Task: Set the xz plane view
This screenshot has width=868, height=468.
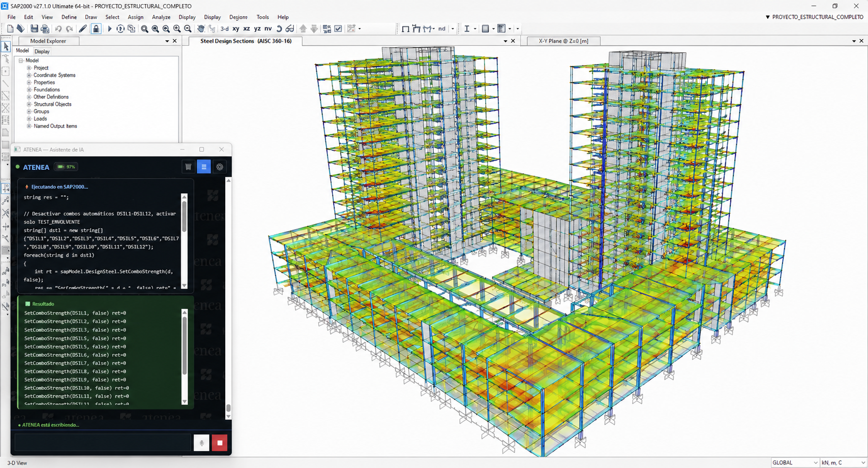Action: pyautogui.click(x=247, y=29)
